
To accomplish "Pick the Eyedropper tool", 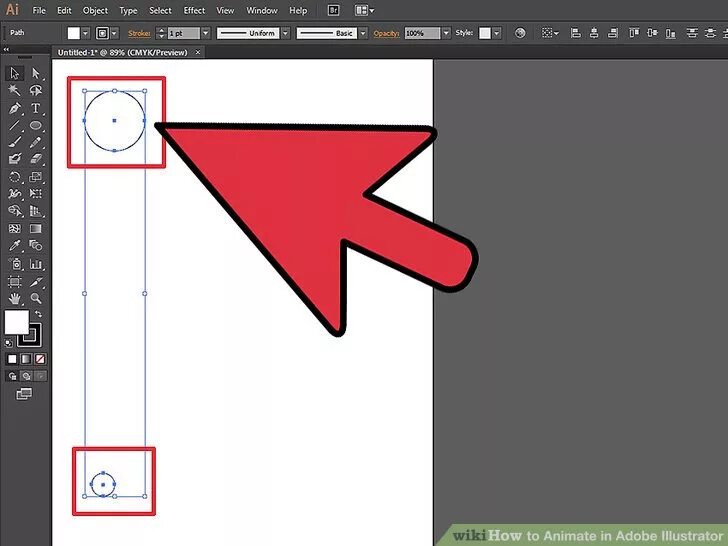I will coord(14,245).
